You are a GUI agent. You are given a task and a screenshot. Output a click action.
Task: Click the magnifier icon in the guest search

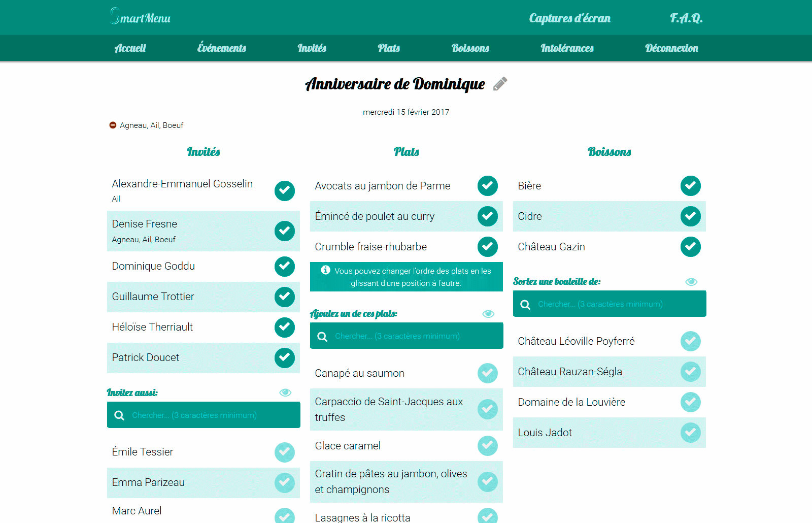click(x=119, y=415)
